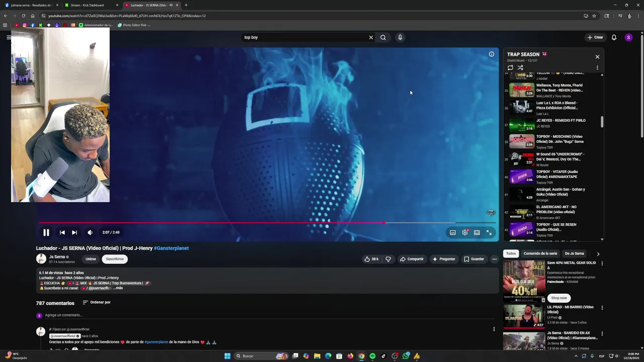
Task: Clear the YouTube search box text
Action: click(371, 37)
